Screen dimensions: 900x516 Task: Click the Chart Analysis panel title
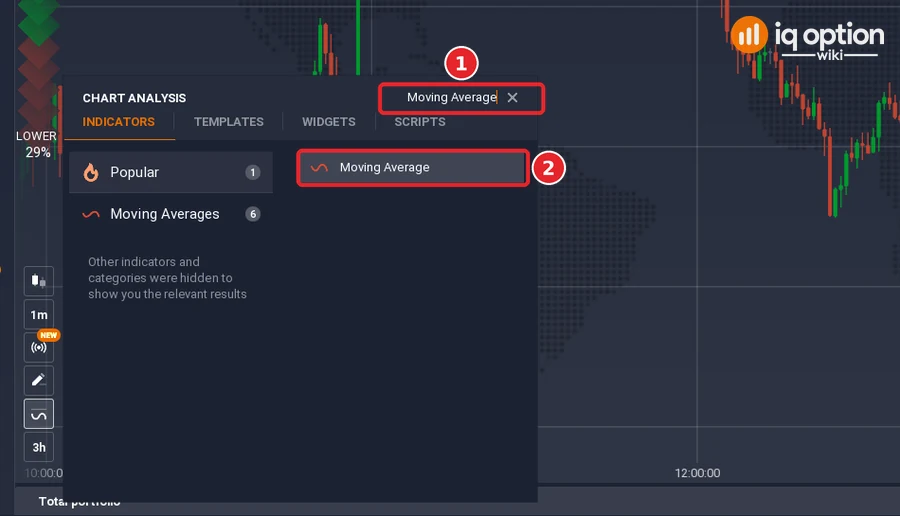coord(134,98)
